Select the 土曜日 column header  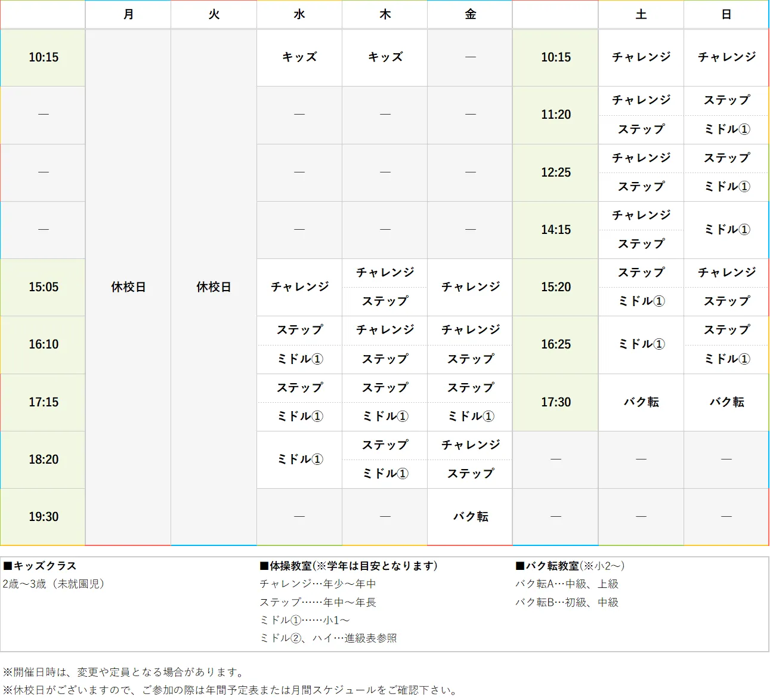[641, 14]
